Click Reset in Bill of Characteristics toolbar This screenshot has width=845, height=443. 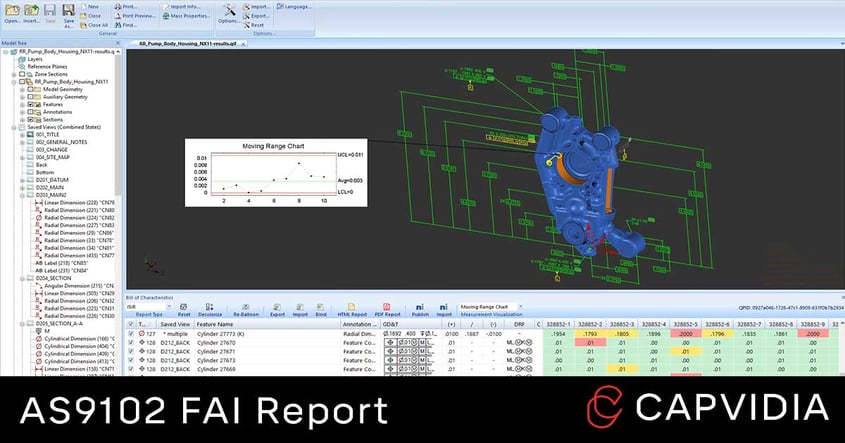[183, 310]
